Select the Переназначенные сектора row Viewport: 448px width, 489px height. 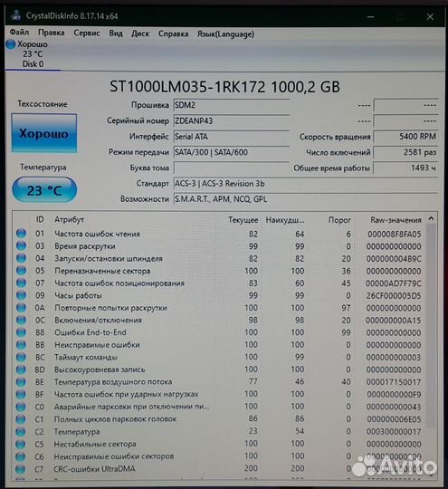[220, 271]
